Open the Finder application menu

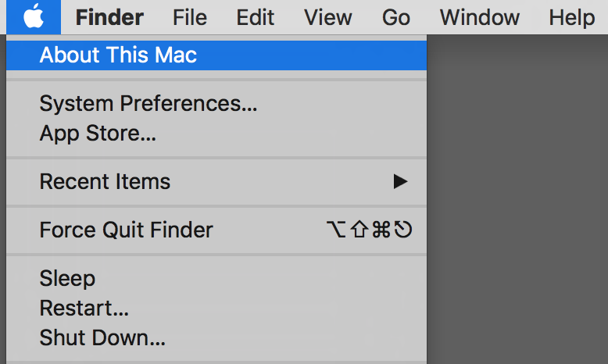point(109,17)
